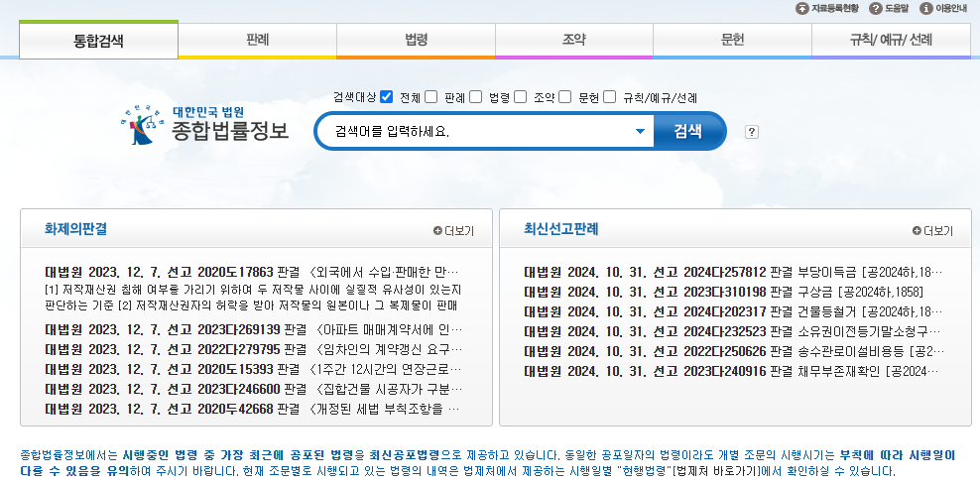Open ruling 2023다240916 채무부존재확인

(731, 371)
